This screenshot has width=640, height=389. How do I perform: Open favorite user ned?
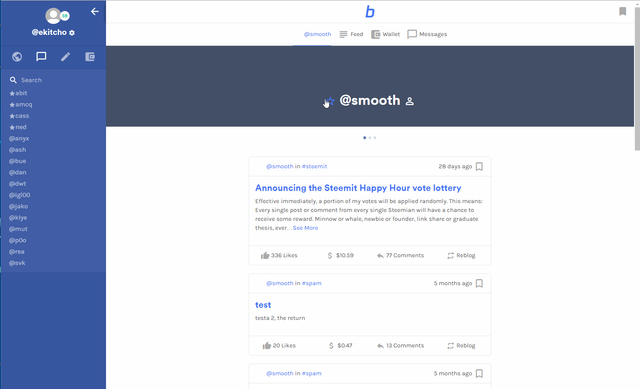[x=18, y=127]
